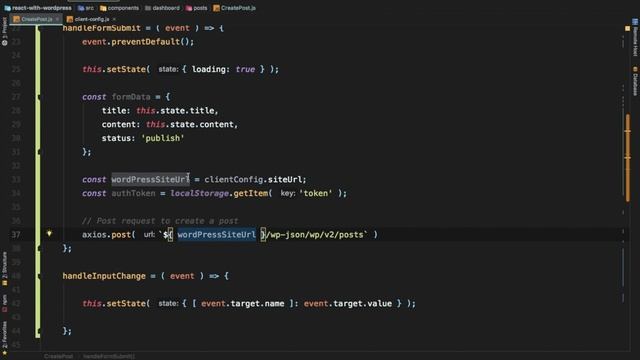Open the Structure tool window
This screenshot has width=640, height=360.
point(4,269)
